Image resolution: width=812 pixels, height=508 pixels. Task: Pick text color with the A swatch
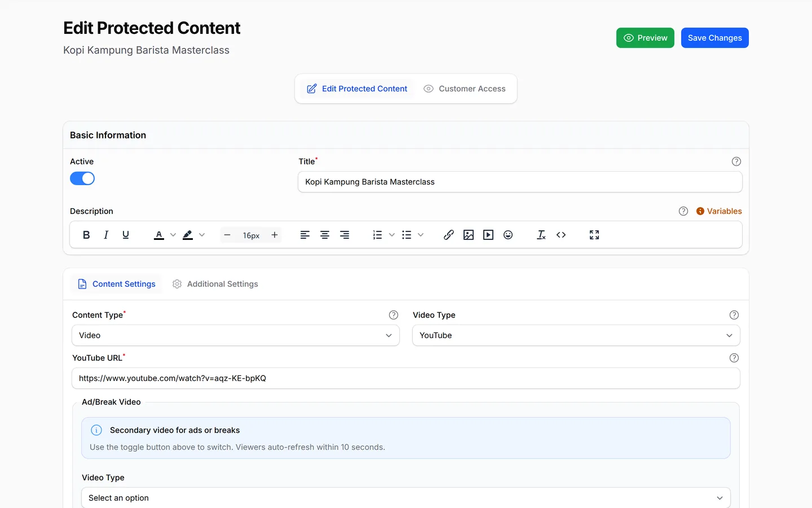(x=159, y=235)
